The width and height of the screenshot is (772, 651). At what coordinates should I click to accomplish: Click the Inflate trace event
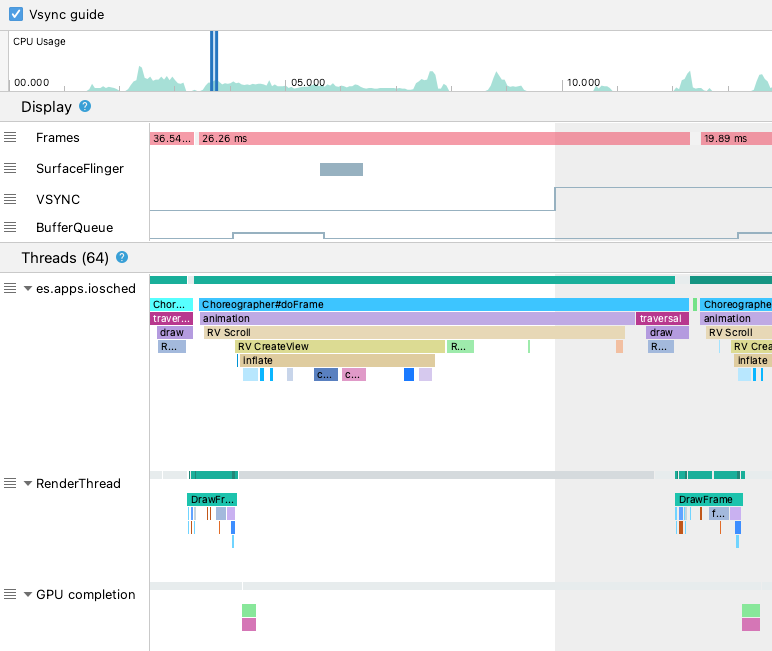337,360
